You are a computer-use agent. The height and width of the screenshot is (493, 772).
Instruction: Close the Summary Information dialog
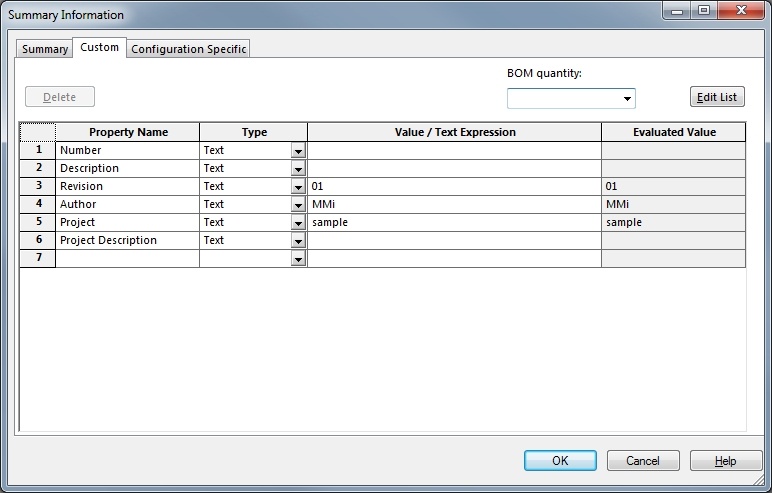(741, 10)
